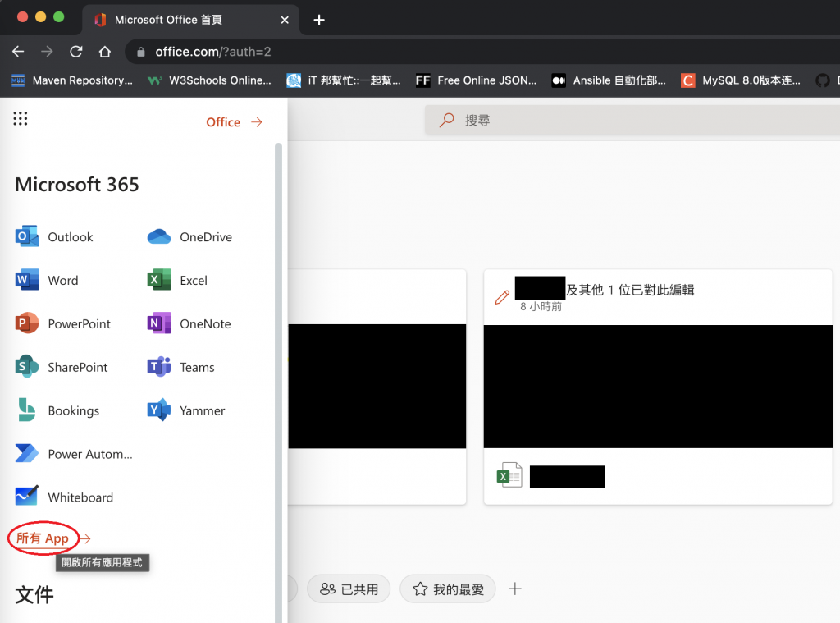Viewport: 840px width, 623px height.
Task: Open the Power Automate app icon
Action: pyautogui.click(x=27, y=454)
